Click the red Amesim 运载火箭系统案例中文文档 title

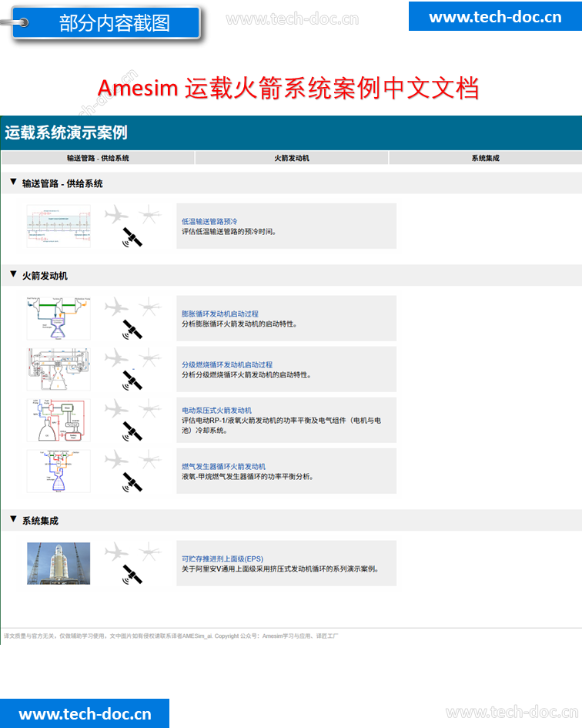pos(288,88)
